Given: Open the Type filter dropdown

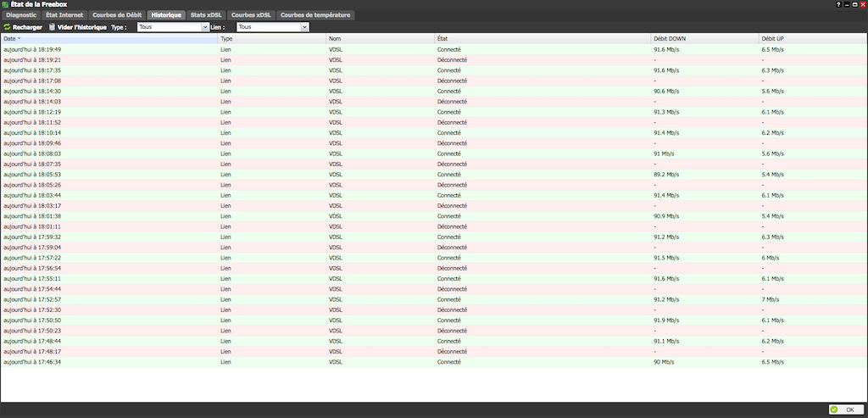Looking at the screenshot, I should click(205, 27).
